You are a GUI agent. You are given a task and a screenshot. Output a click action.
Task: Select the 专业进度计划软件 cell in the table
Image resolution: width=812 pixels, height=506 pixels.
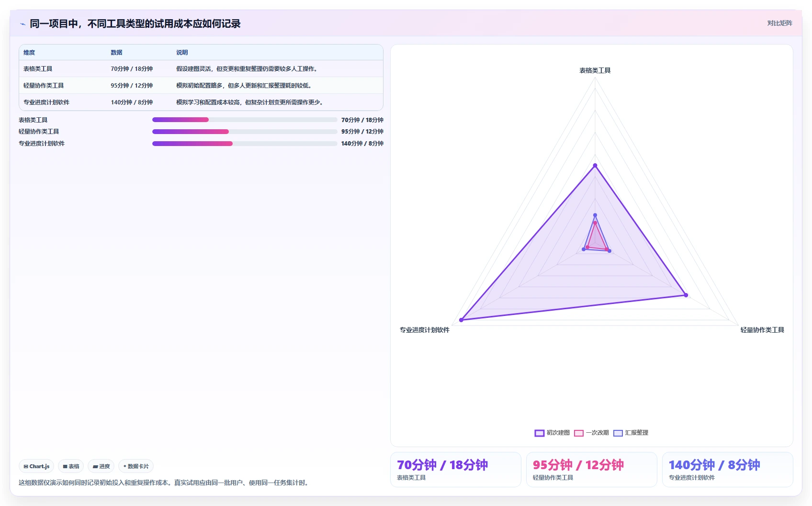pyautogui.click(x=46, y=102)
